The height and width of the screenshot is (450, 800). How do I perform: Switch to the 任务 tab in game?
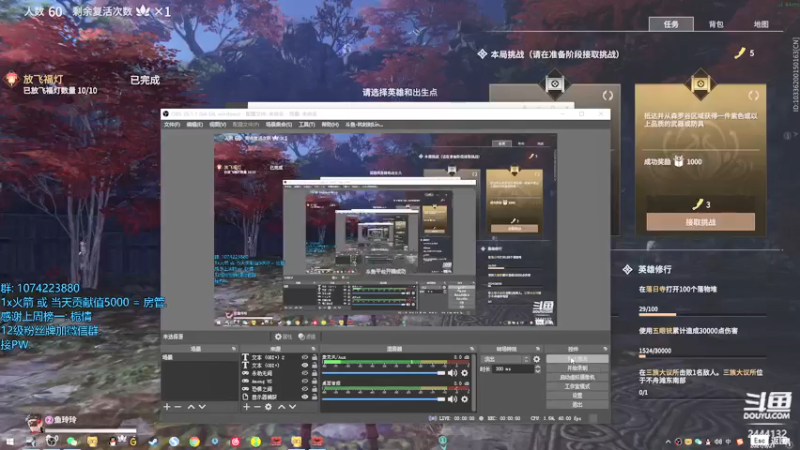[x=671, y=24]
